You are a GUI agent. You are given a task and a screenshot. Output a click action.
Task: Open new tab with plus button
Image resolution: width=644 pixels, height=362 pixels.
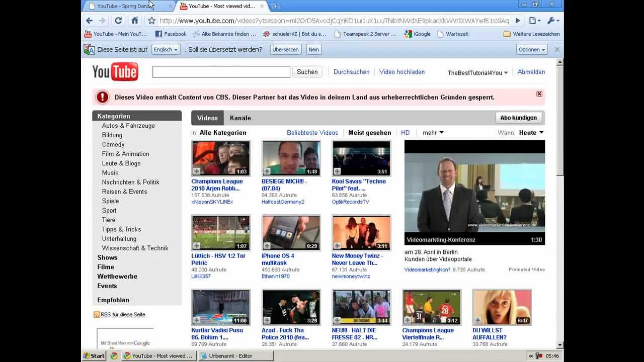[x=275, y=6]
